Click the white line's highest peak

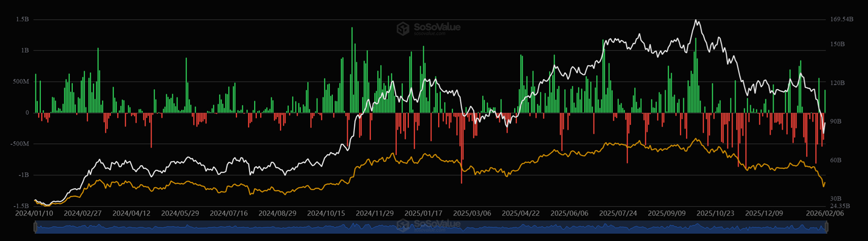697,20
